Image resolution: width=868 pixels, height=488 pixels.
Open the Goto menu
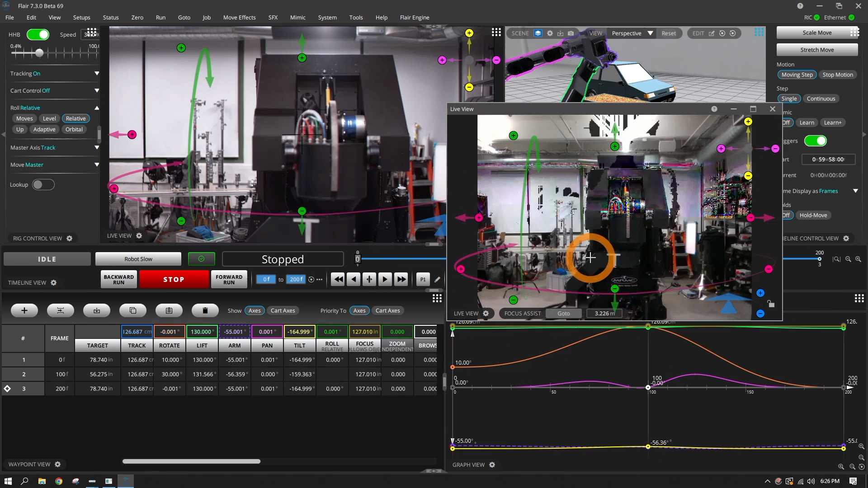click(184, 17)
